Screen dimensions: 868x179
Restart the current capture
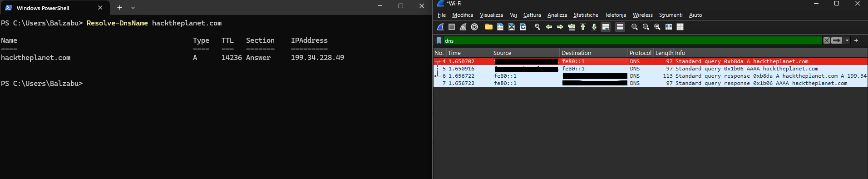click(x=463, y=27)
